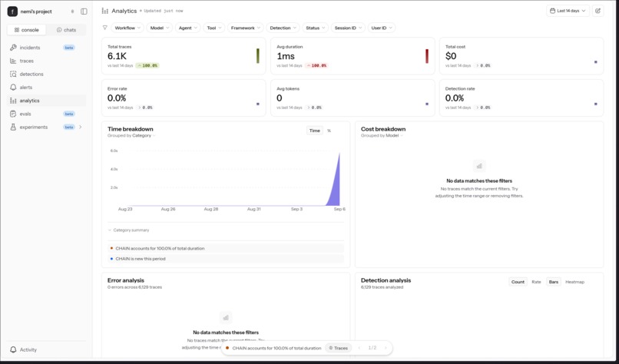
Task: Select Bars view in Detection analysis
Action: click(554, 282)
